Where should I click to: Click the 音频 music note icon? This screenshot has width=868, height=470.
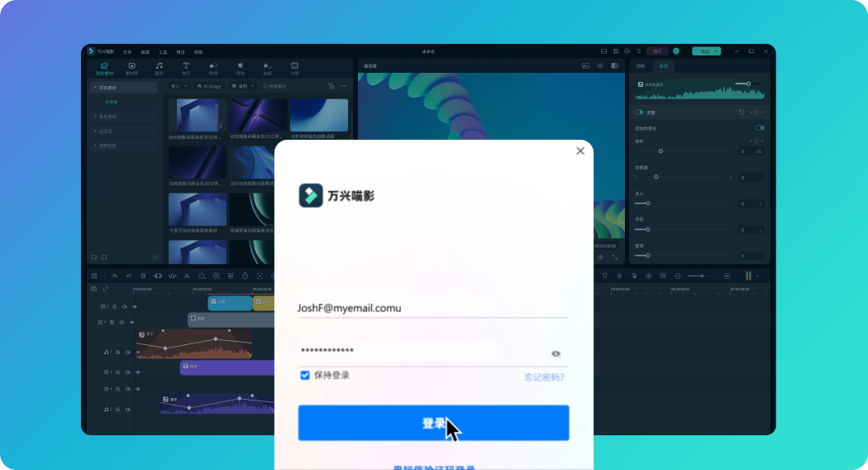click(x=159, y=66)
